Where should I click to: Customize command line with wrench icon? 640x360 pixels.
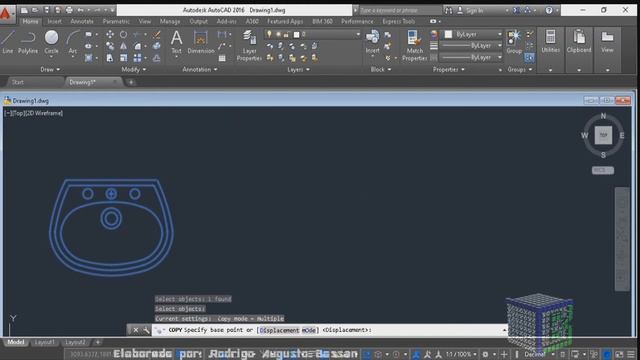146,330
